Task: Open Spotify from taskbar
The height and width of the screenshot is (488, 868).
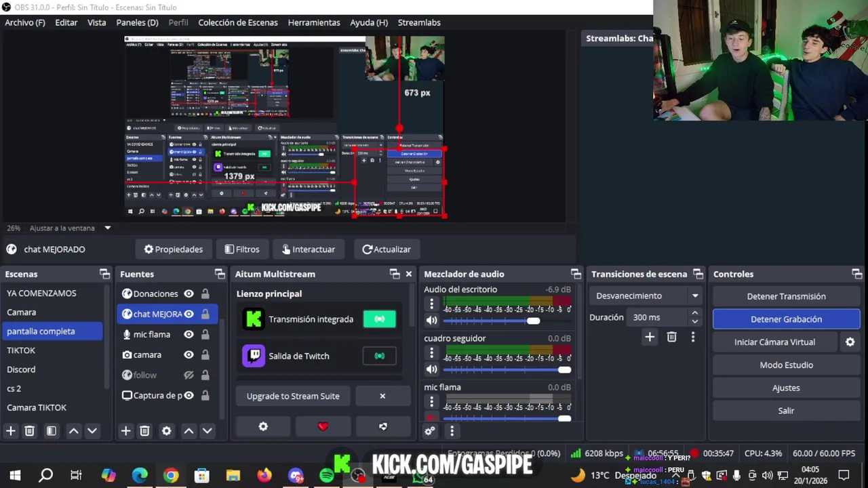Action: [327, 476]
